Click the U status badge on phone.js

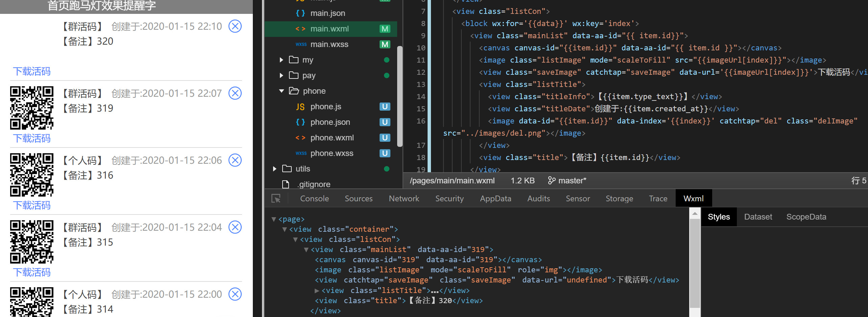pyautogui.click(x=385, y=107)
